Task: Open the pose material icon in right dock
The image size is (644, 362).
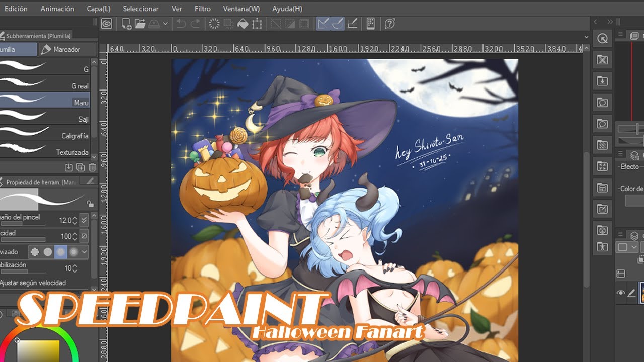Action: pyautogui.click(x=602, y=247)
